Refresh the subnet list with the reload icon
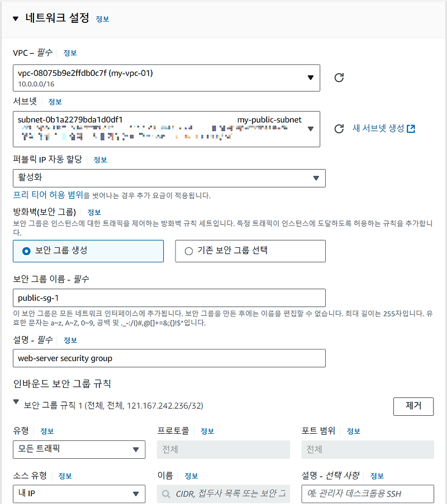Viewport: 447px width, 504px height. coord(339,128)
